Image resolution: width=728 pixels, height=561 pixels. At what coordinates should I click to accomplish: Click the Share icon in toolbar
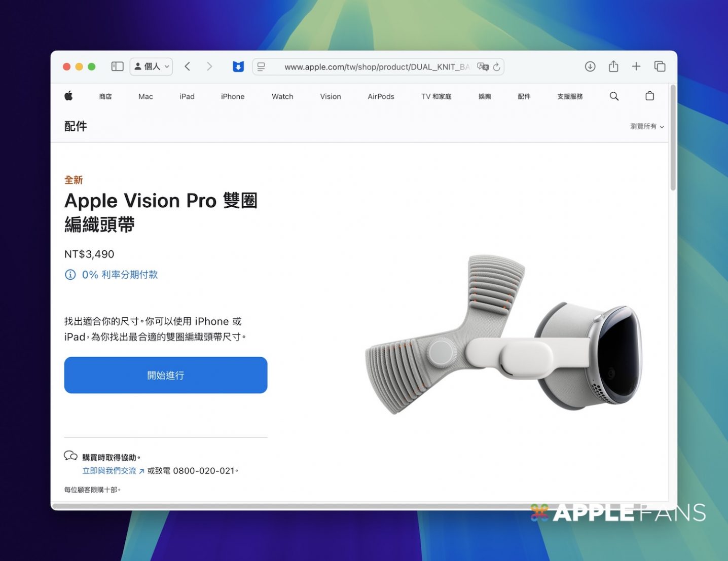tap(613, 66)
